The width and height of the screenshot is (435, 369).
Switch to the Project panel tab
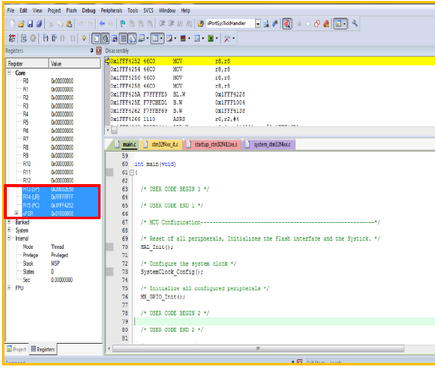(17, 349)
